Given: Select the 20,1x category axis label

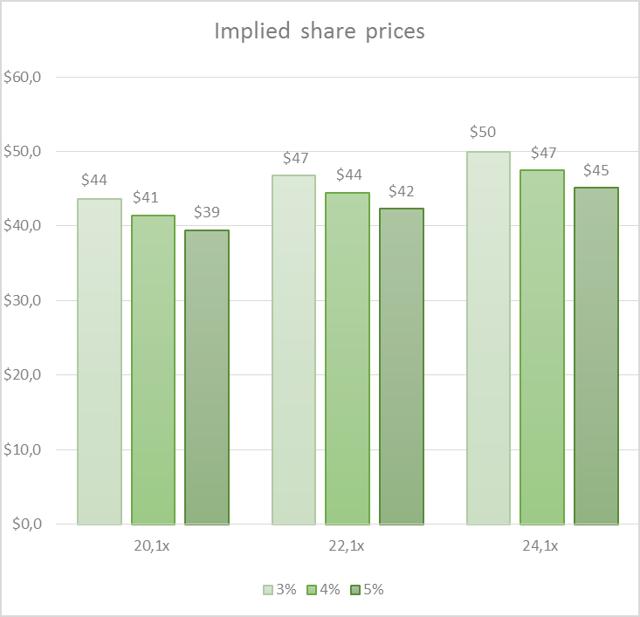Looking at the screenshot, I should click(x=153, y=546).
